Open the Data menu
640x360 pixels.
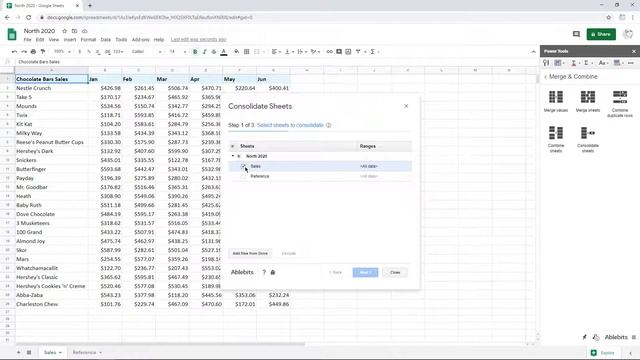(106, 40)
